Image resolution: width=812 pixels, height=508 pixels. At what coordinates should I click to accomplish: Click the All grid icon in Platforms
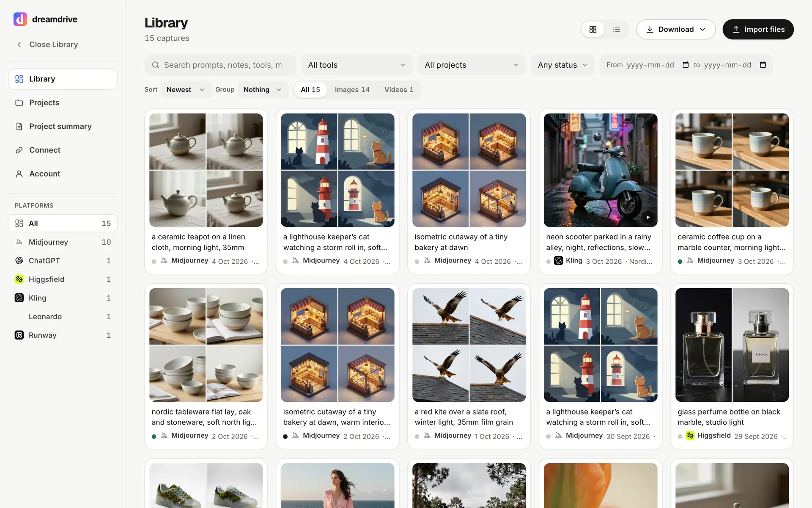pos(19,224)
